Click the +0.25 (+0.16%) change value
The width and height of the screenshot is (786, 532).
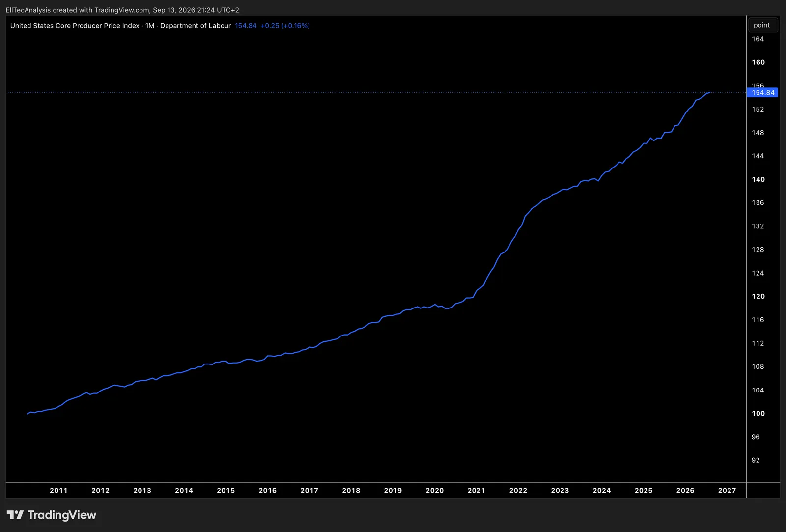tap(285, 26)
